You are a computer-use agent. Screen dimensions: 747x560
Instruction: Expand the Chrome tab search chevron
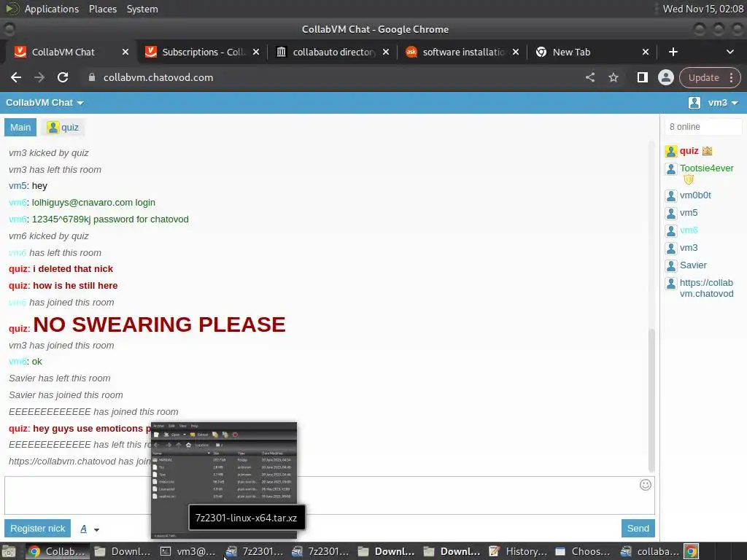(729, 52)
